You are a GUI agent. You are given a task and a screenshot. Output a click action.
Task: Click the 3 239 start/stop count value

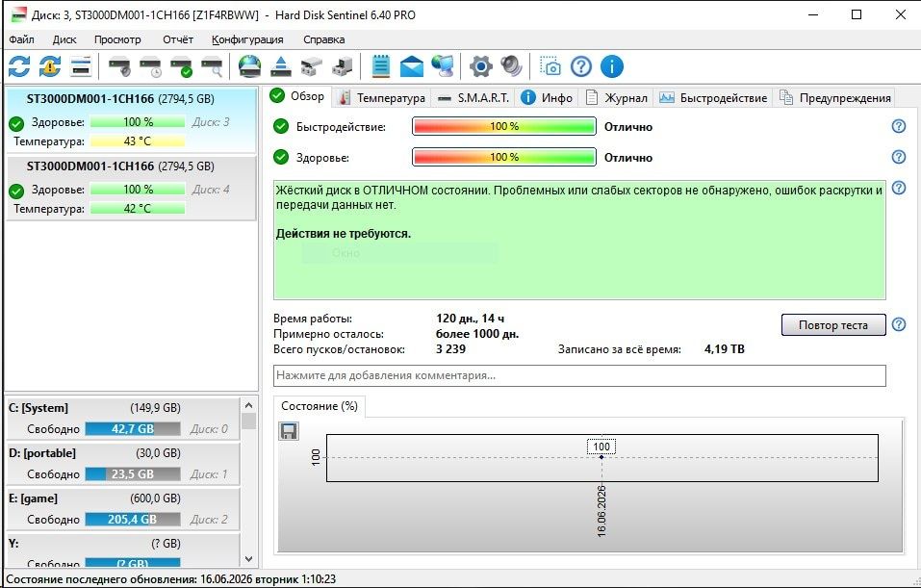pos(450,349)
